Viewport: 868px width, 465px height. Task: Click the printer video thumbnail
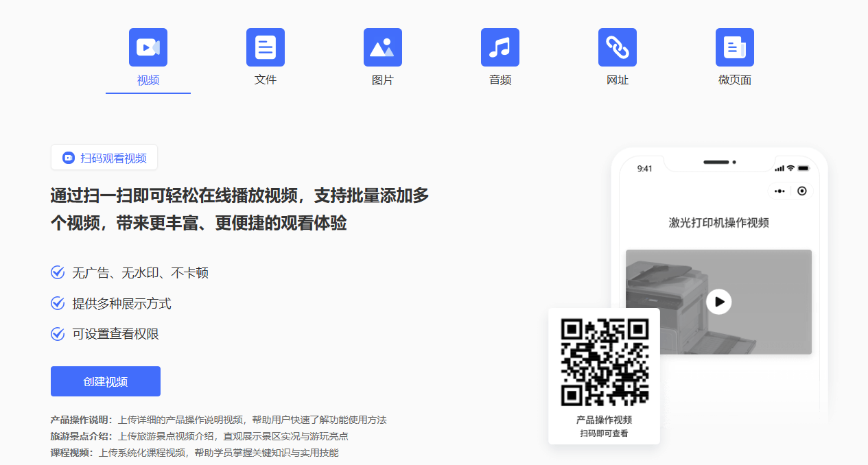[718, 302]
